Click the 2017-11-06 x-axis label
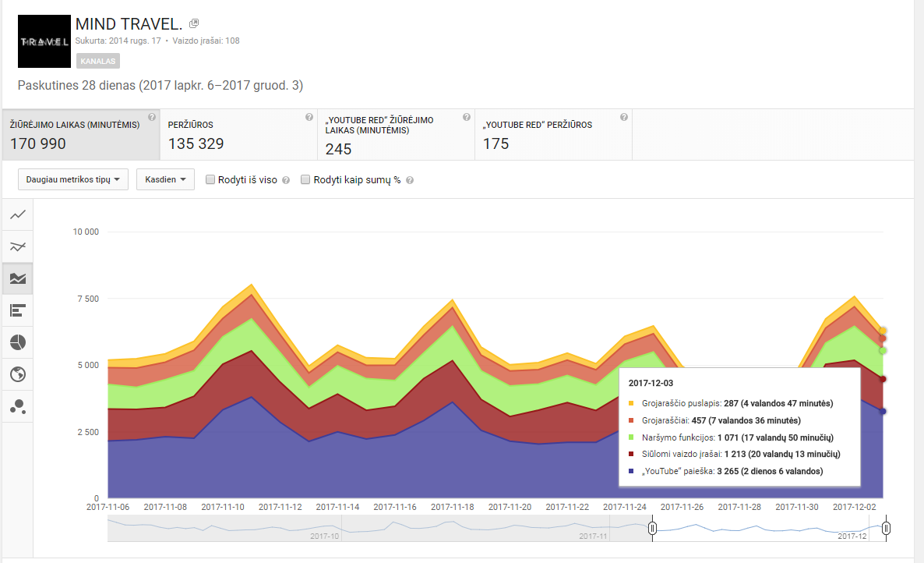The width and height of the screenshot is (924, 563). tap(108, 507)
